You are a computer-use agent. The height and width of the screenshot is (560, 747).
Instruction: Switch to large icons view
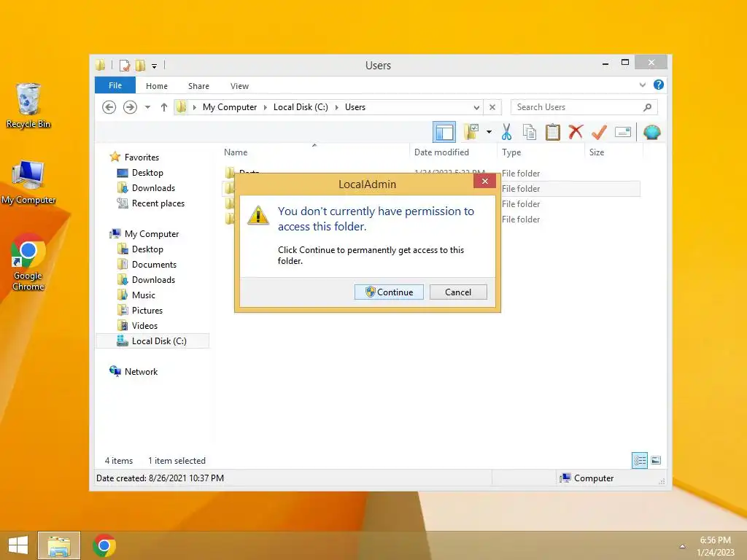tap(656, 461)
